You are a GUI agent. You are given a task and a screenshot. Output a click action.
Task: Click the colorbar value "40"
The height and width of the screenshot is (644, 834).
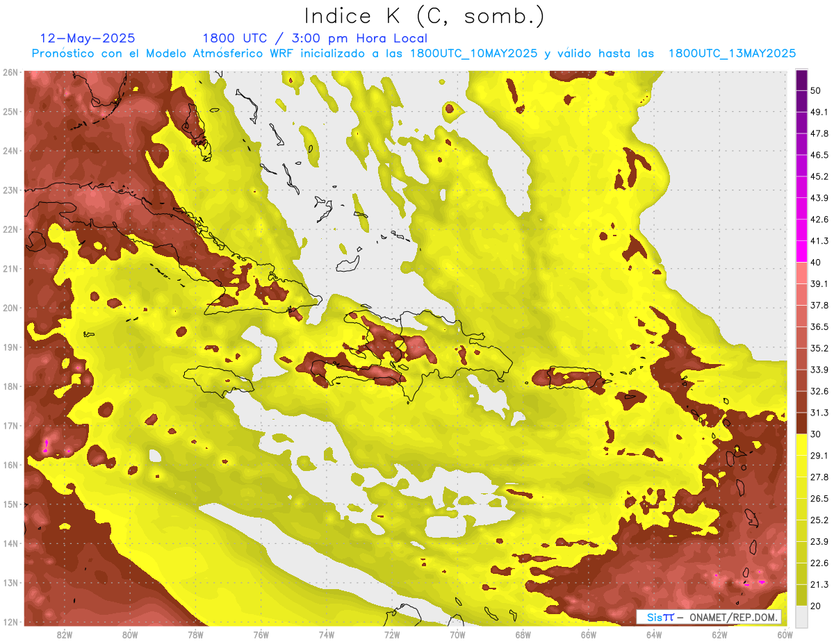pos(817,263)
